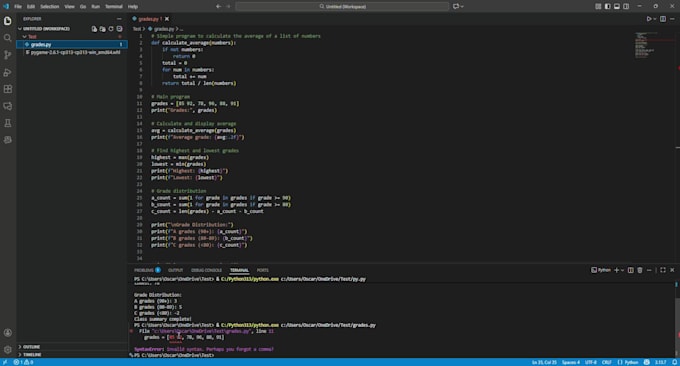
Task: Collapse all folders in Explorer
Action: click(x=119, y=29)
